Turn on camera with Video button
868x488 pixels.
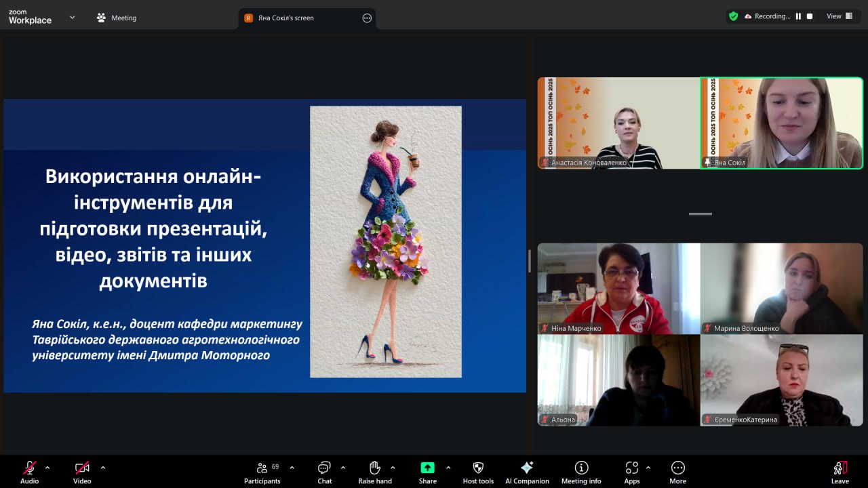[x=82, y=472]
